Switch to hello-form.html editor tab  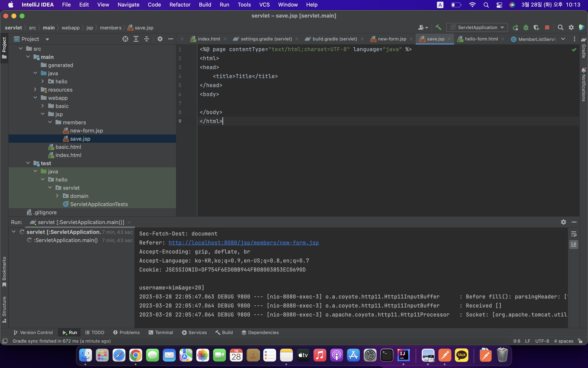pyautogui.click(x=481, y=39)
